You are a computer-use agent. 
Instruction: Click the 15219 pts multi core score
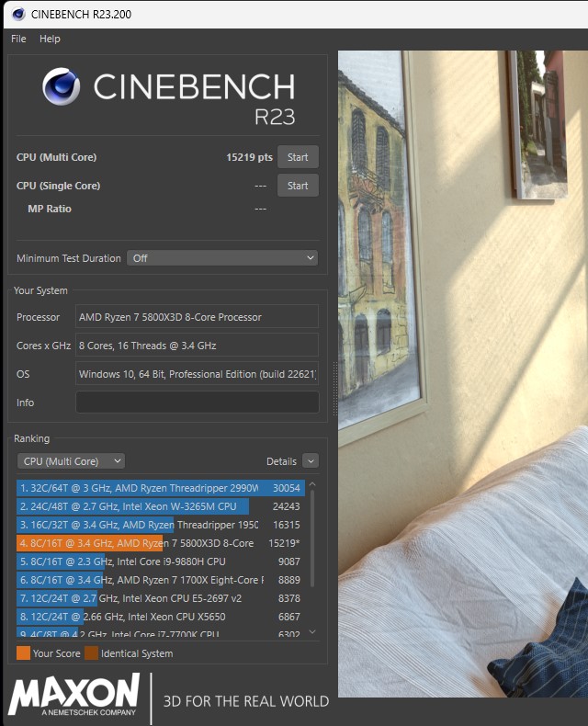[249, 157]
